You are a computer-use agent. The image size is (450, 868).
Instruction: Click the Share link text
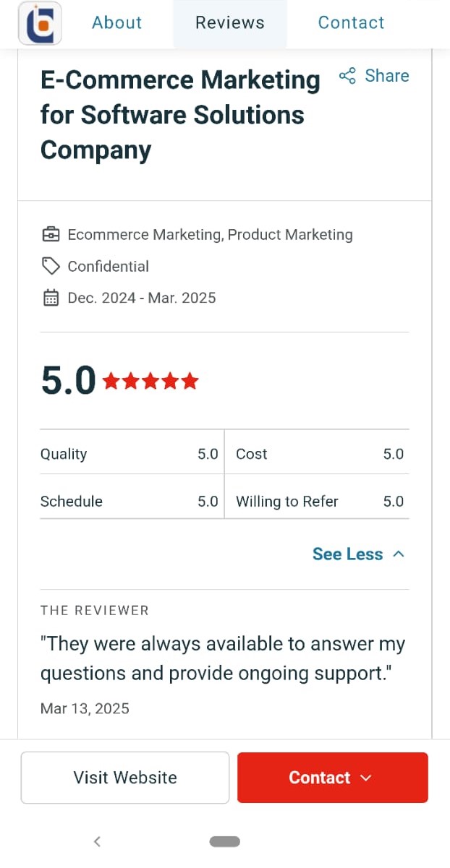[386, 76]
